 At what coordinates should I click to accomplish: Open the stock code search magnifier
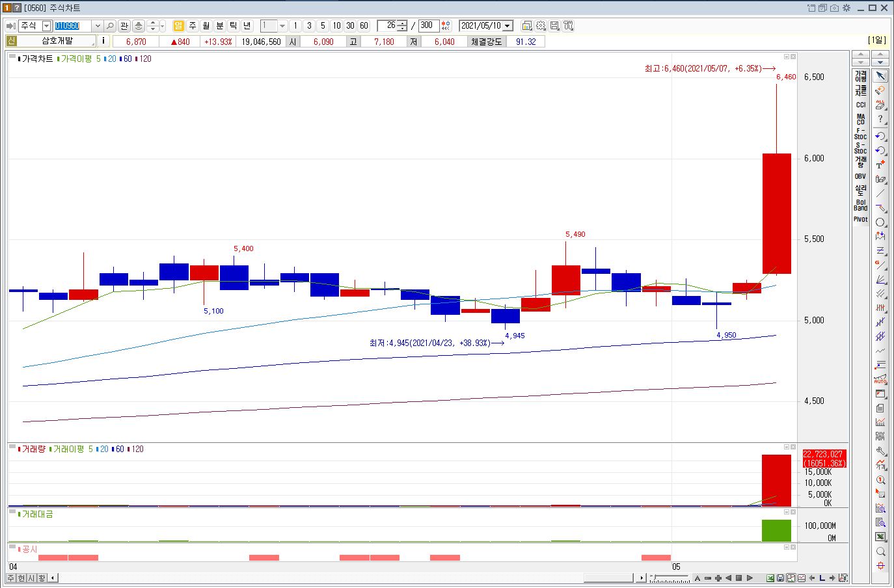click(110, 26)
